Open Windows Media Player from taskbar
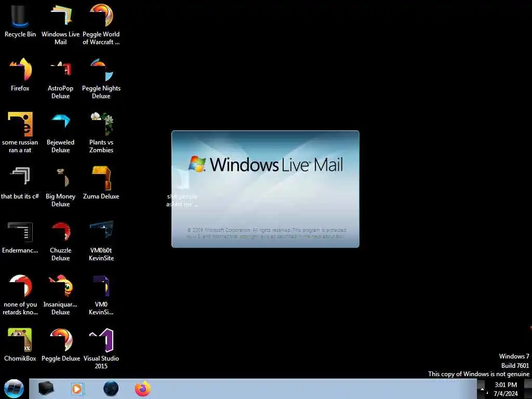532x399 pixels. (x=77, y=389)
